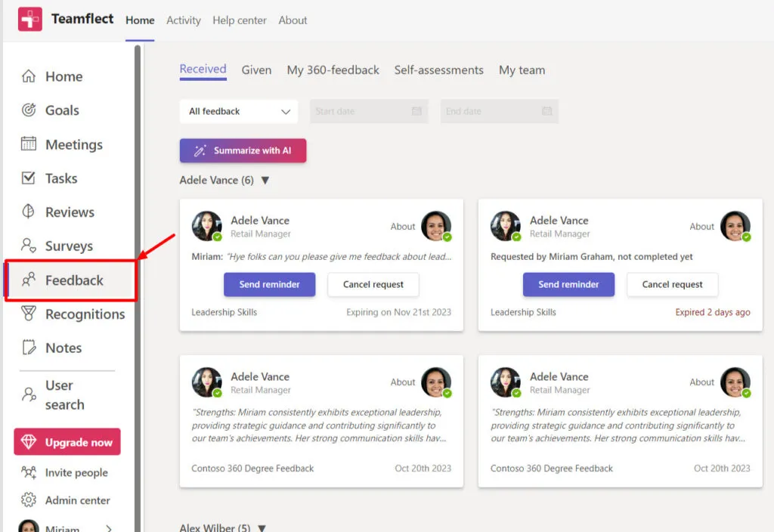The width and height of the screenshot is (774, 532).
Task: Open the My team tab
Action: (x=522, y=70)
